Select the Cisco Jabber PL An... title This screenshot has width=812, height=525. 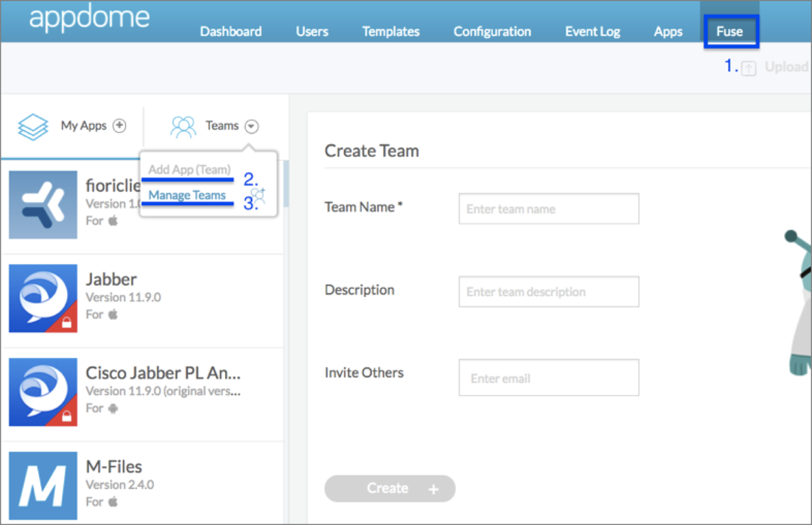(x=163, y=373)
